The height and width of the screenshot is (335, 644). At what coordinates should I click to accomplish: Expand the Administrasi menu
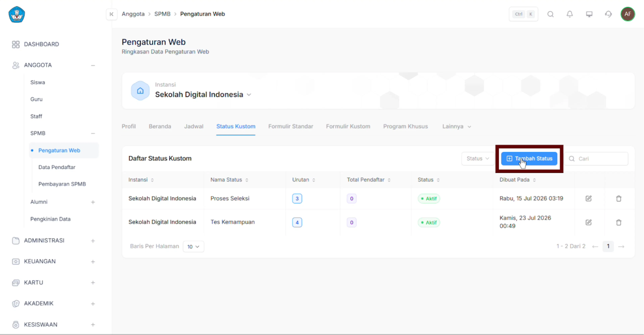(93, 241)
